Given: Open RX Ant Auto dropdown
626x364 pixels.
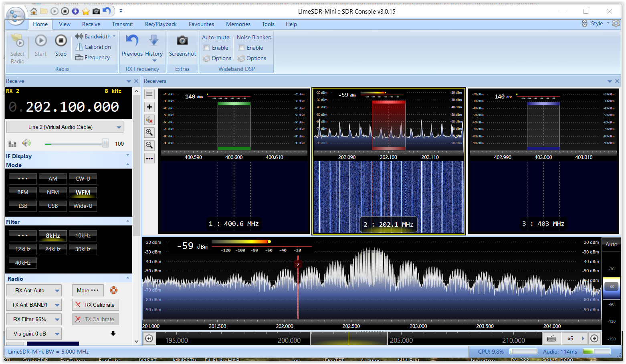Looking at the screenshot, I should tap(34, 290).
